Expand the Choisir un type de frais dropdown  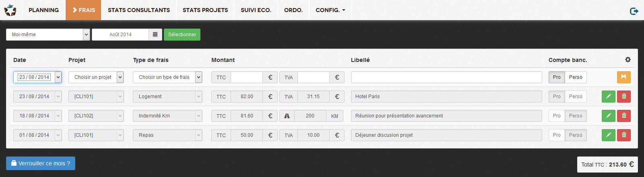167,77
